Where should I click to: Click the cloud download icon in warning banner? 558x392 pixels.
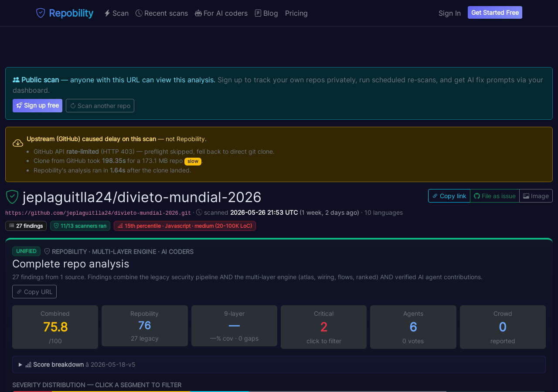(x=18, y=143)
